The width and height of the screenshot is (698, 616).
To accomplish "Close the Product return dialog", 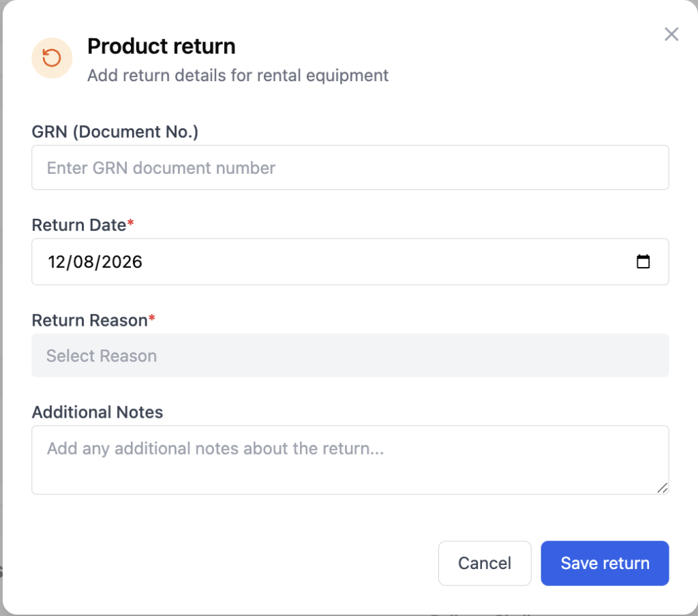I will coord(671,34).
